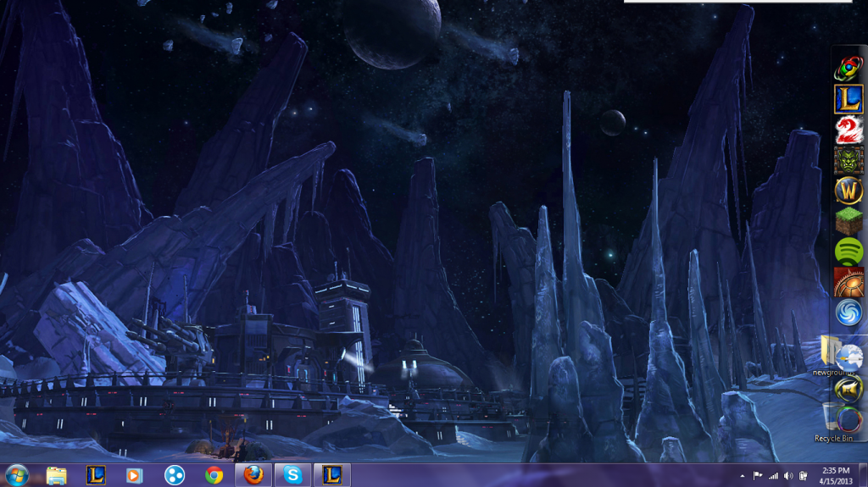The width and height of the screenshot is (868, 487).
Task: Launch the Warcraft orc face dock icon
Action: pos(849,160)
